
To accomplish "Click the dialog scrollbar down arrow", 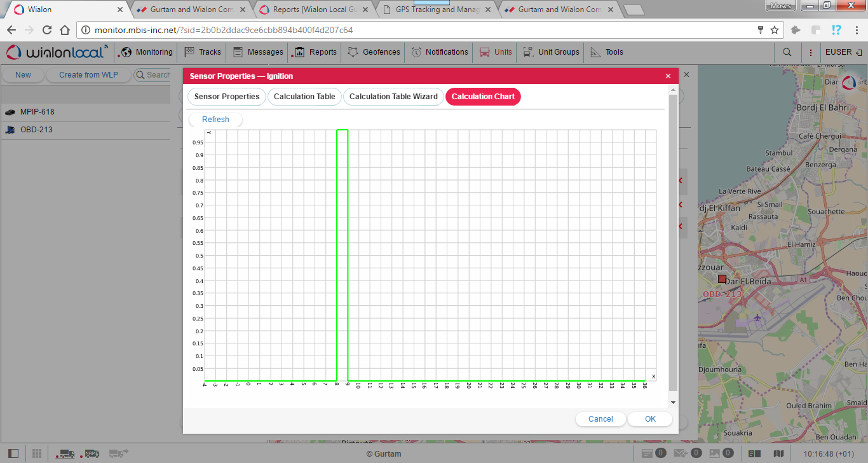I will click(673, 403).
